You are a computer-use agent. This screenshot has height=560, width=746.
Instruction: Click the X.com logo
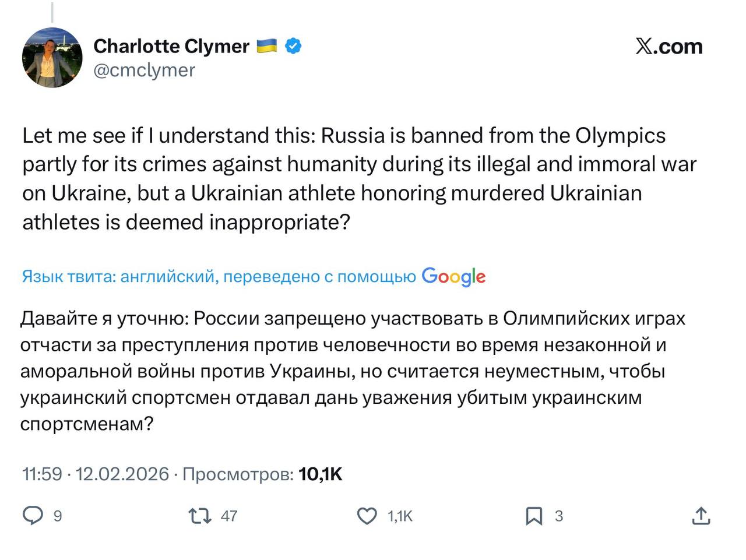tap(669, 46)
